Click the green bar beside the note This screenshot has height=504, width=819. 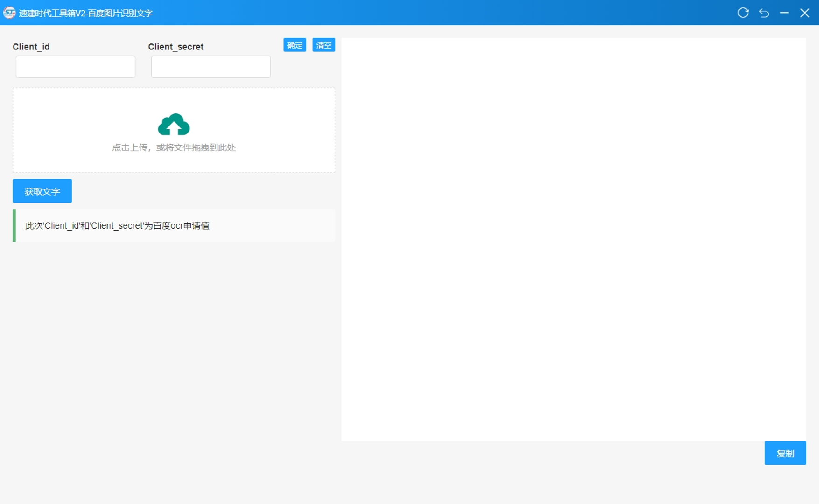14,226
